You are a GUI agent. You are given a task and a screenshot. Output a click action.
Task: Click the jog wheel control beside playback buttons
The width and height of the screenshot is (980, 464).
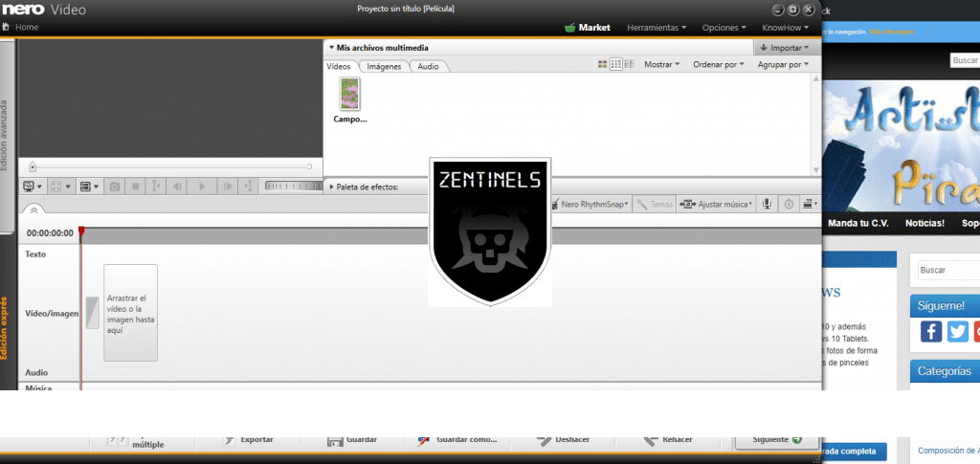pos(293,186)
